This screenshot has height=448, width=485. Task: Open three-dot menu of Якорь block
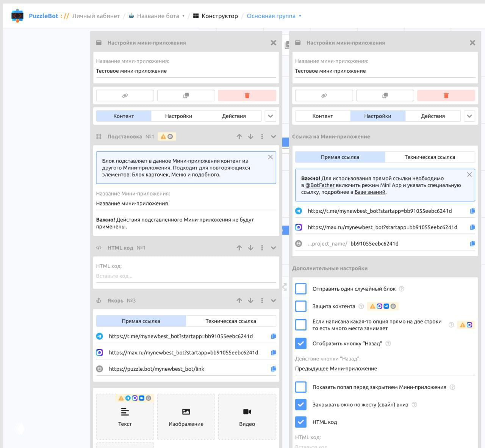point(262,301)
